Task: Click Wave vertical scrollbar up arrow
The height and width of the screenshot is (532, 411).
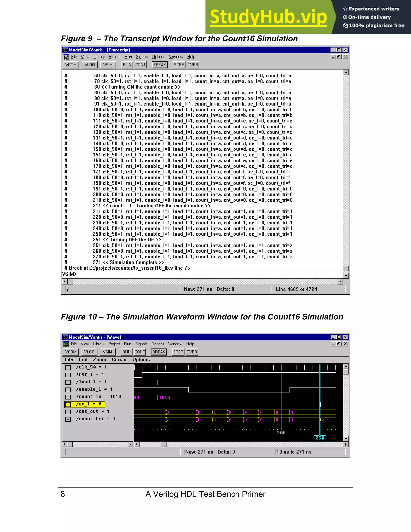Action: (346, 367)
